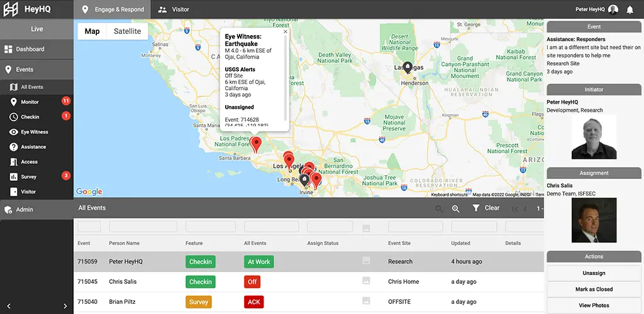Open Assistance events list
The height and width of the screenshot is (314, 644).
(x=33, y=147)
